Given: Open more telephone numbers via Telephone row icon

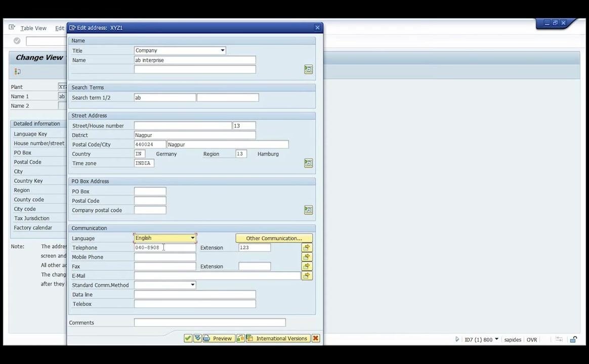Looking at the screenshot, I should (x=307, y=248).
